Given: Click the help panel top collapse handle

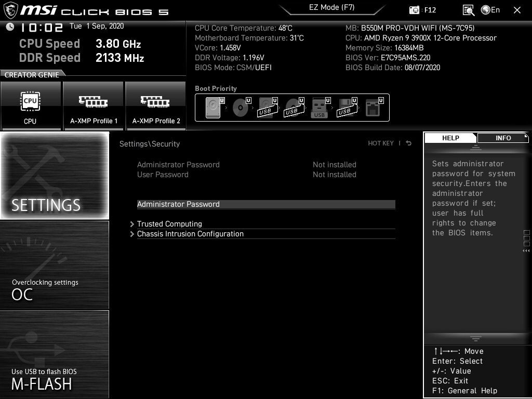Looking at the screenshot, I should click(476, 148).
